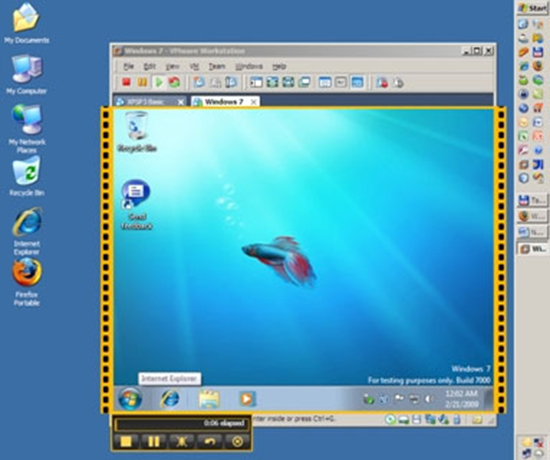Screen dimensions: 550x460
Task: Launch Windows Media Player from taskbar
Action: [247, 399]
